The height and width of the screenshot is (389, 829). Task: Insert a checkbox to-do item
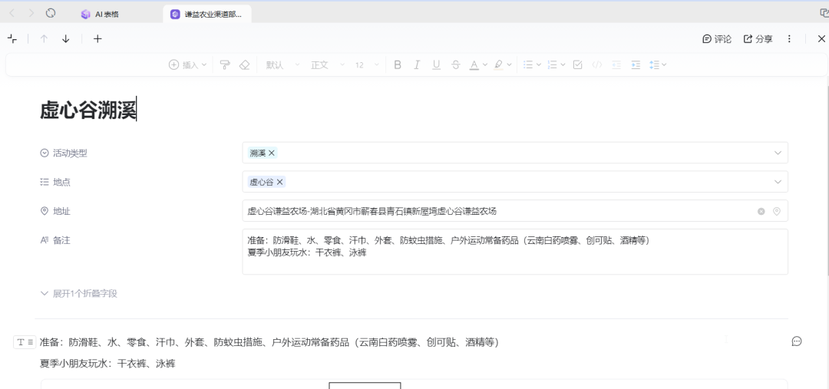(577, 65)
